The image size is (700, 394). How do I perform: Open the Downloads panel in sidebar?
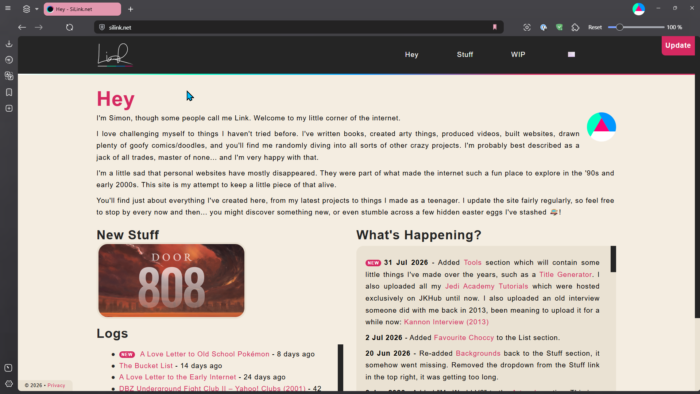(9, 44)
